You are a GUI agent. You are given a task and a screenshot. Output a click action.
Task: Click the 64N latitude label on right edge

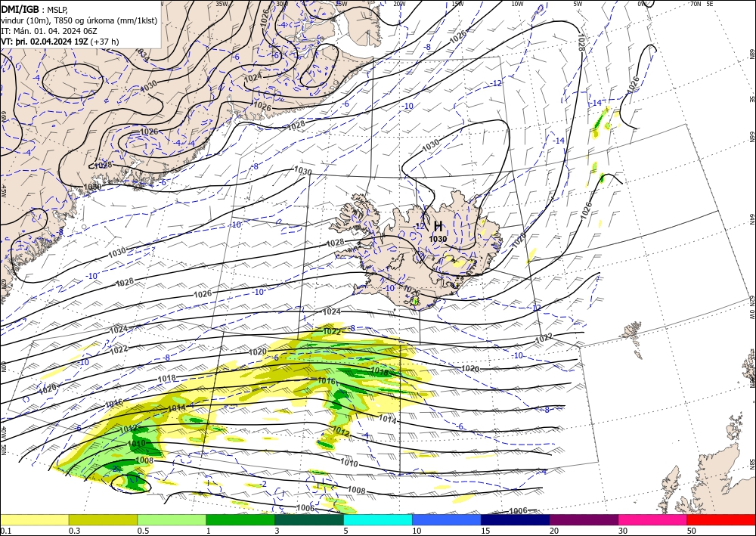[x=751, y=219]
